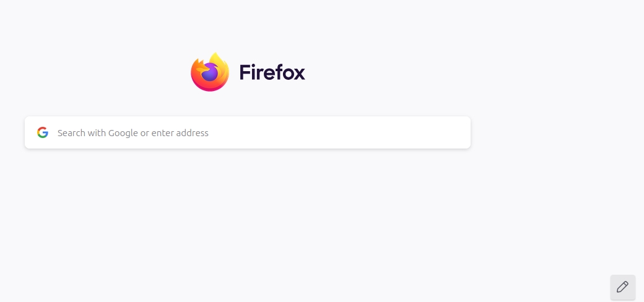The image size is (644, 302).
Task: Click the Google G icon in search box
Action: [x=43, y=132]
